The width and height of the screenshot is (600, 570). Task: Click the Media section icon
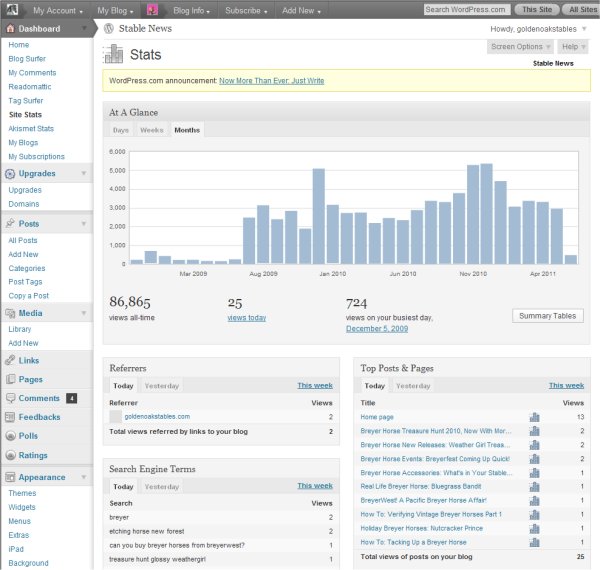(x=10, y=313)
